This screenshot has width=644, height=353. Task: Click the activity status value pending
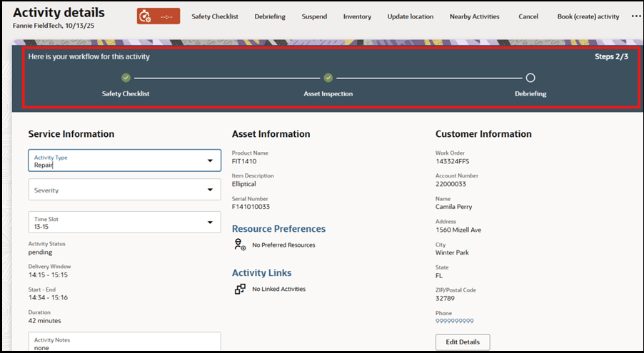(40, 252)
